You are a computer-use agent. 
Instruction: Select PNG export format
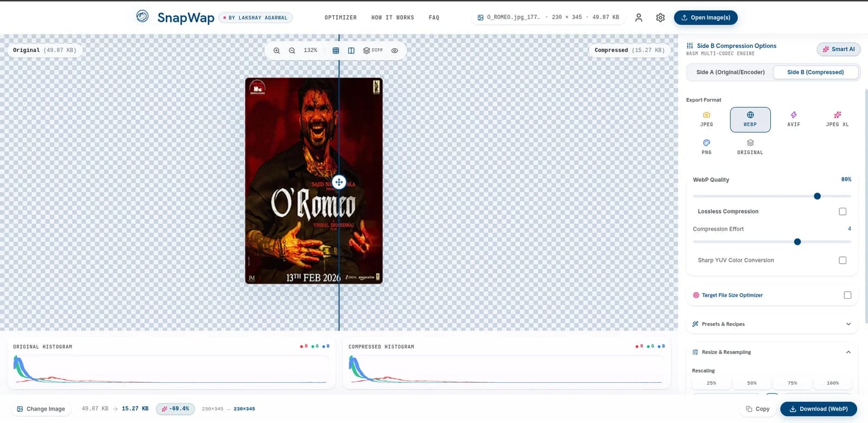pyautogui.click(x=706, y=147)
